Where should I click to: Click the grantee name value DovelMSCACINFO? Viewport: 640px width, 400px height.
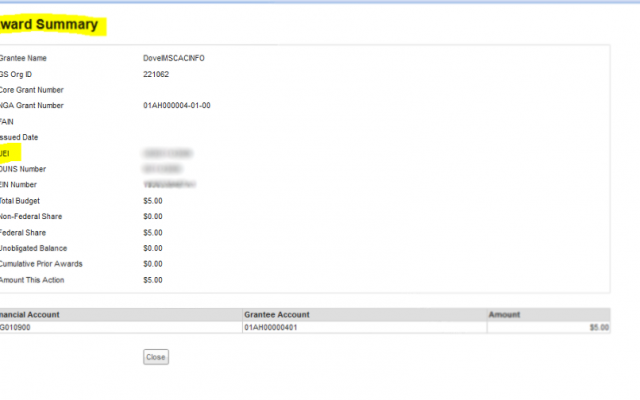[x=174, y=58]
